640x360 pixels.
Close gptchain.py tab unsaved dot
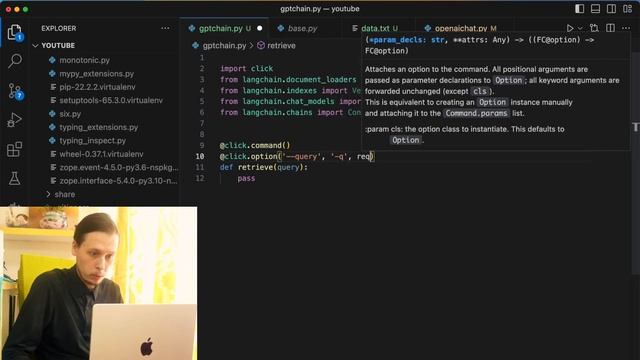[260, 28]
